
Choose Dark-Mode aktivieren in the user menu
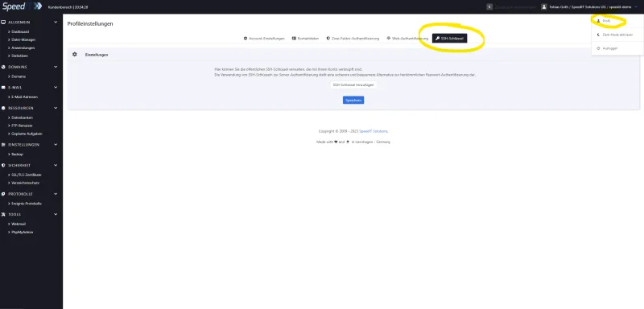617,35
